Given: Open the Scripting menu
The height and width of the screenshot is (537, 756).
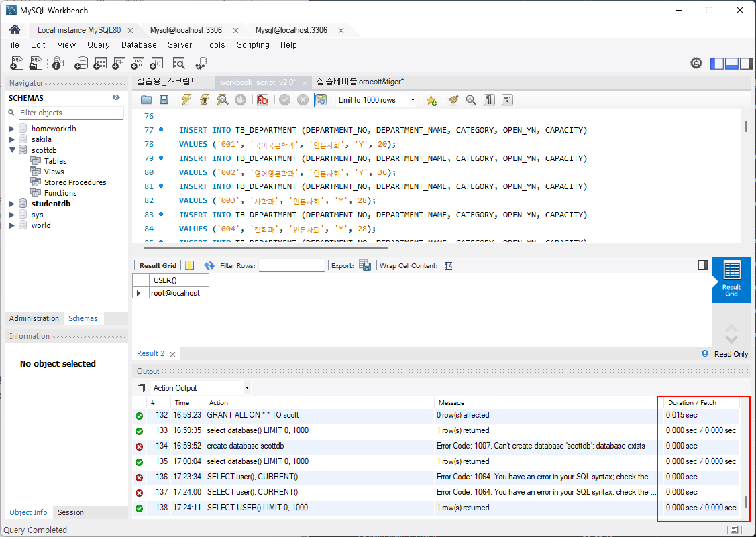Looking at the screenshot, I should (253, 45).
